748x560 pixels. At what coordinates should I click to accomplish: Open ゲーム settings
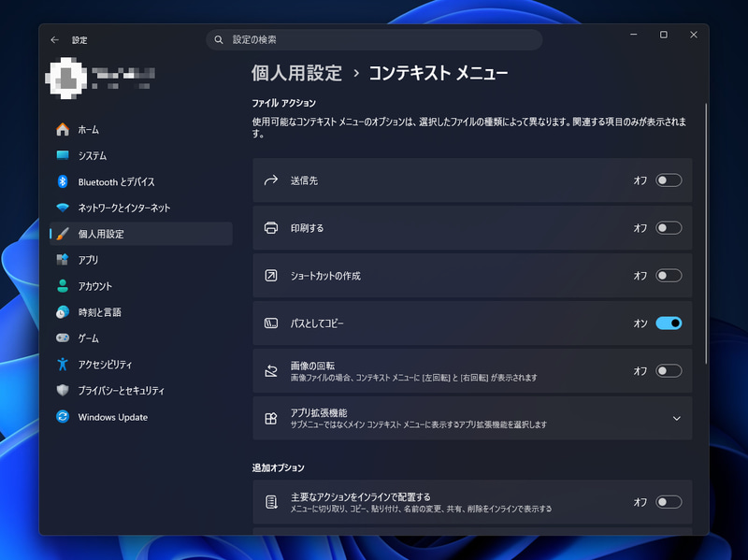141,338
